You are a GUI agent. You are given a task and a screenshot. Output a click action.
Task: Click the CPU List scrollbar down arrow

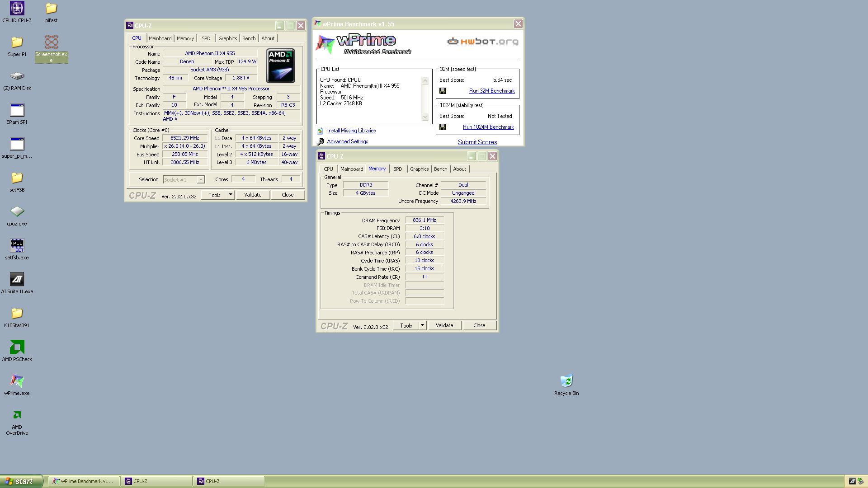click(x=425, y=117)
